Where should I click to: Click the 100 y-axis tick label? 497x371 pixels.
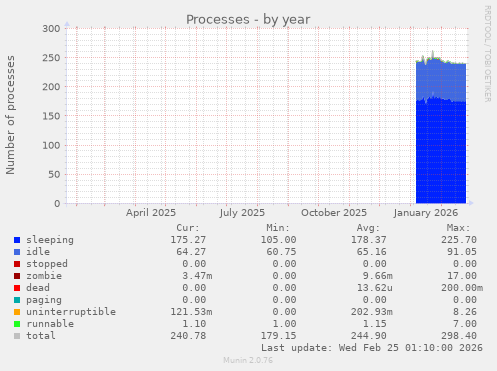51,145
